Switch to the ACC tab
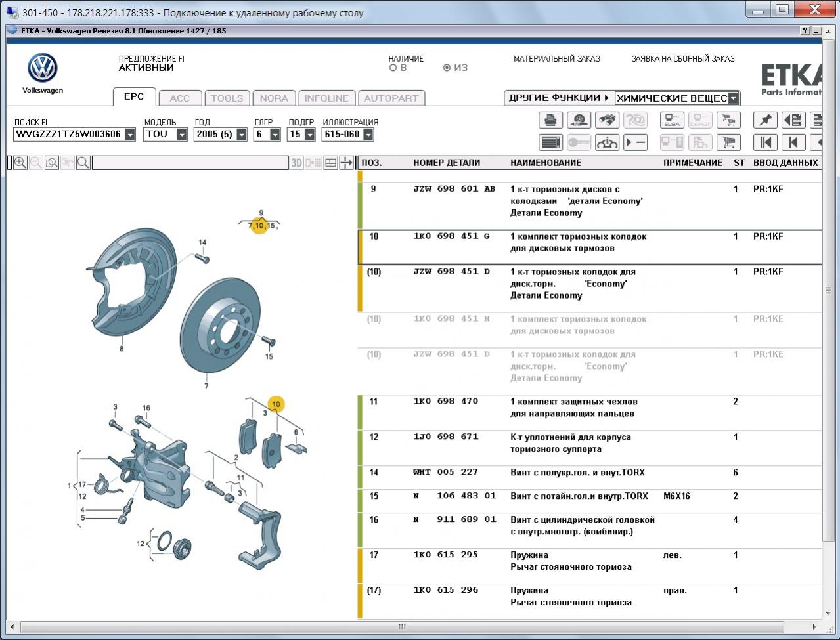The height and width of the screenshot is (640, 840). point(180,98)
